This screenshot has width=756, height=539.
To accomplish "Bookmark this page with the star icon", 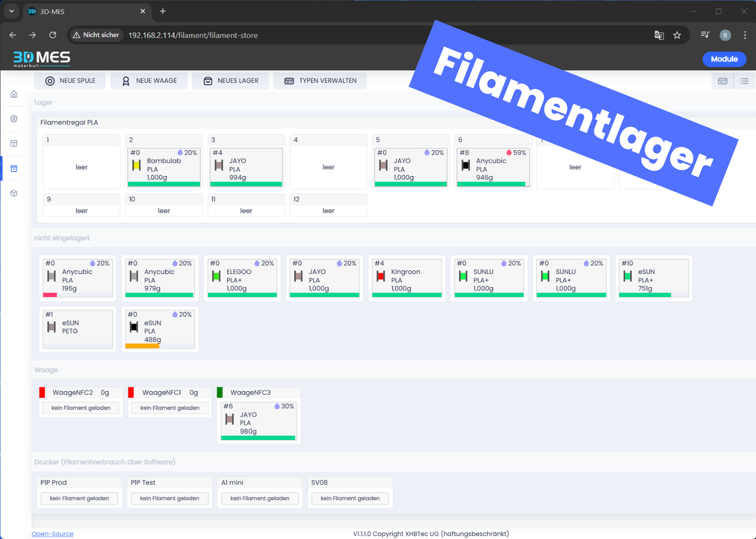I will pos(677,35).
